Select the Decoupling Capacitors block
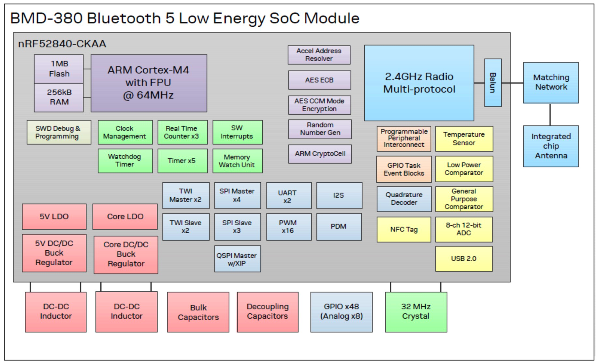 click(267, 312)
